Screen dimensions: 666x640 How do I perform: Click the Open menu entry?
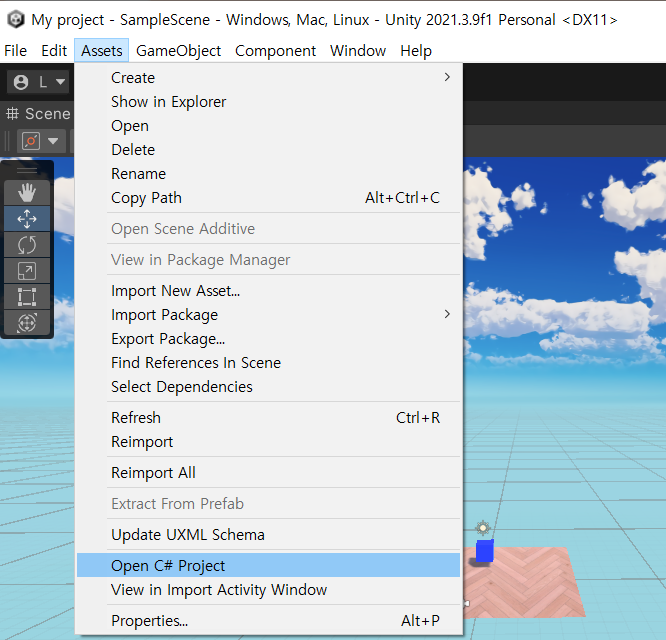click(x=268, y=126)
